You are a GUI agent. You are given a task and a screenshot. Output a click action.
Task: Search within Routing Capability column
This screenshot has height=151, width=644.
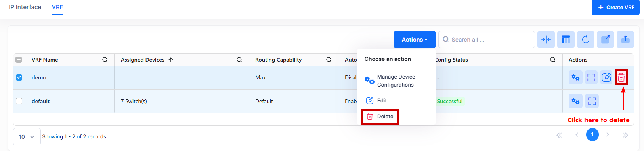(x=329, y=60)
